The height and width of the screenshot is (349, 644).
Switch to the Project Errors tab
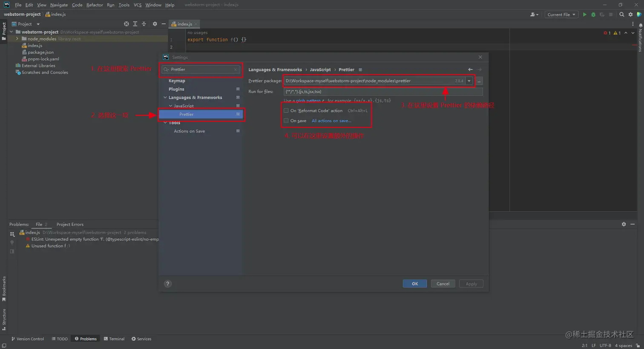70,224
